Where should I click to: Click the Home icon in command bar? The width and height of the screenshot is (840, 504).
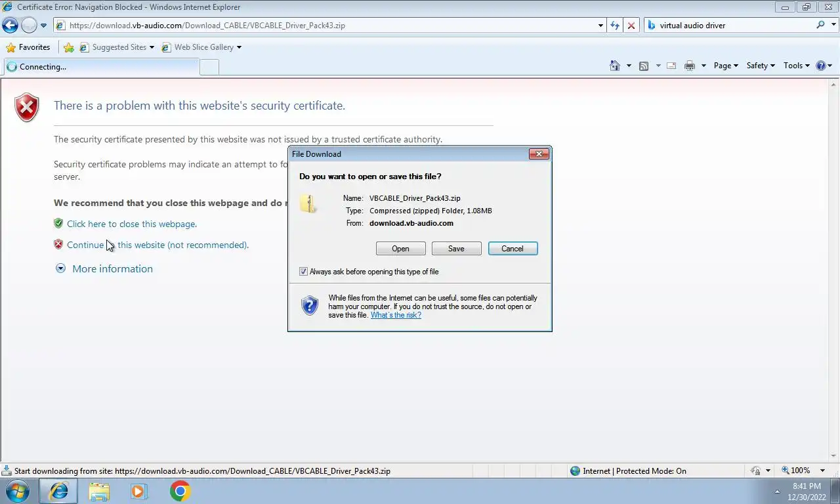(x=615, y=66)
